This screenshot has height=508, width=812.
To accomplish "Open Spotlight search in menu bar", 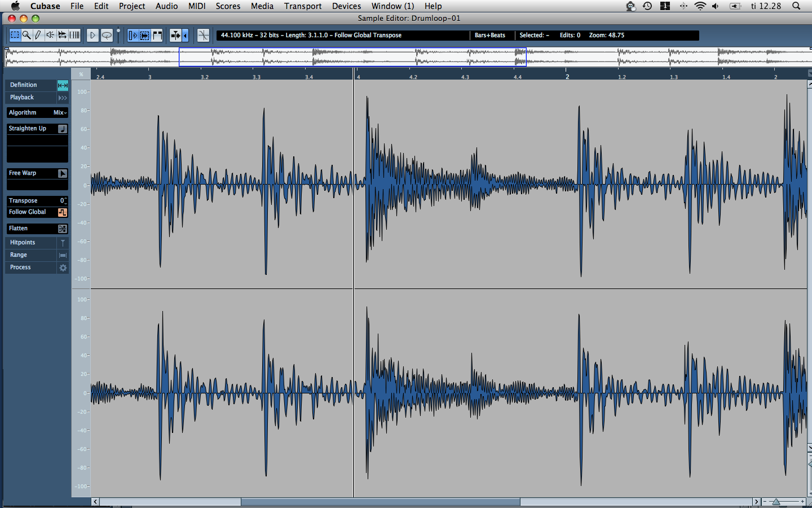I will click(x=796, y=6).
